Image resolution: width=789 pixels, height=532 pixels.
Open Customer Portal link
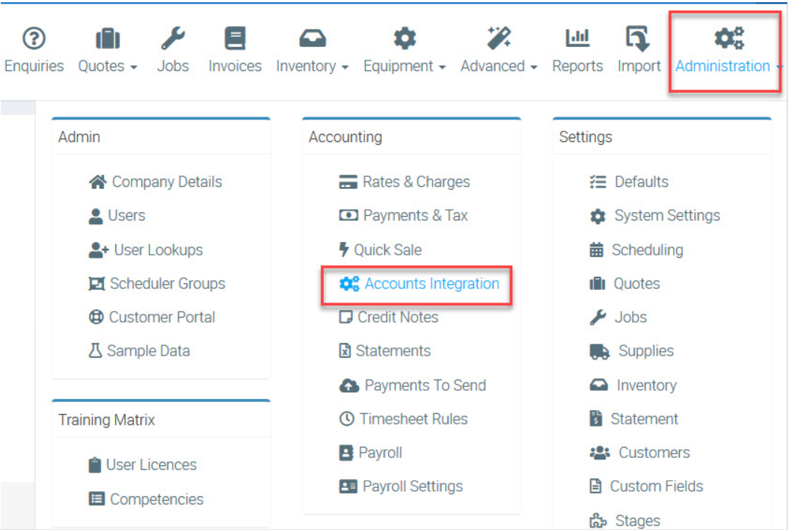coord(162,318)
